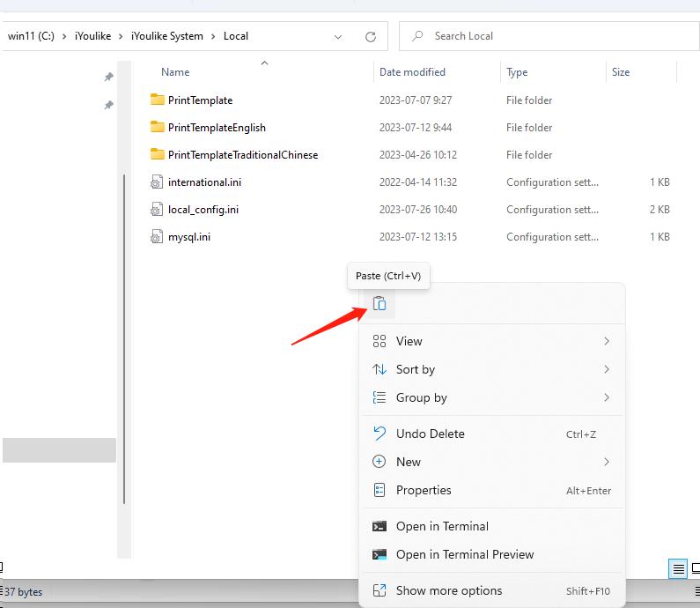
Task: Click Open in Terminal menu entry
Action: 441,526
